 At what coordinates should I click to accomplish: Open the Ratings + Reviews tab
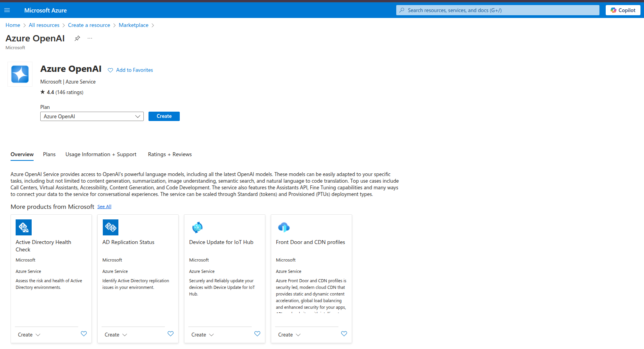pyautogui.click(x=170, y=155)
